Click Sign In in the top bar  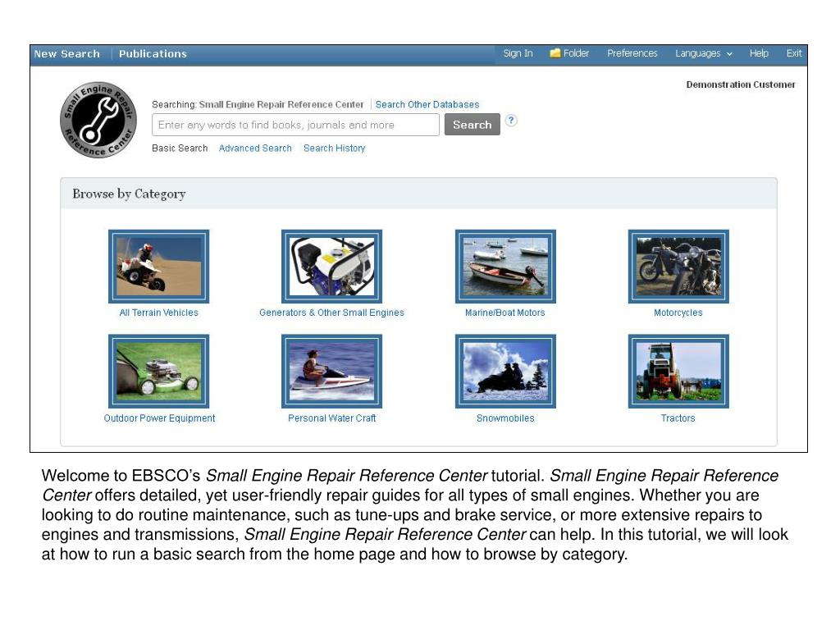click(518, 53)
